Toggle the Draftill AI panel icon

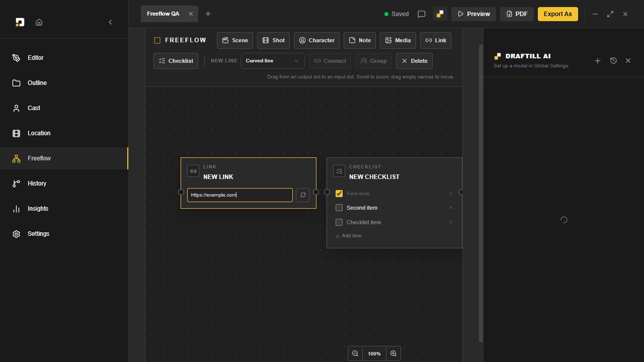(440, 14)
